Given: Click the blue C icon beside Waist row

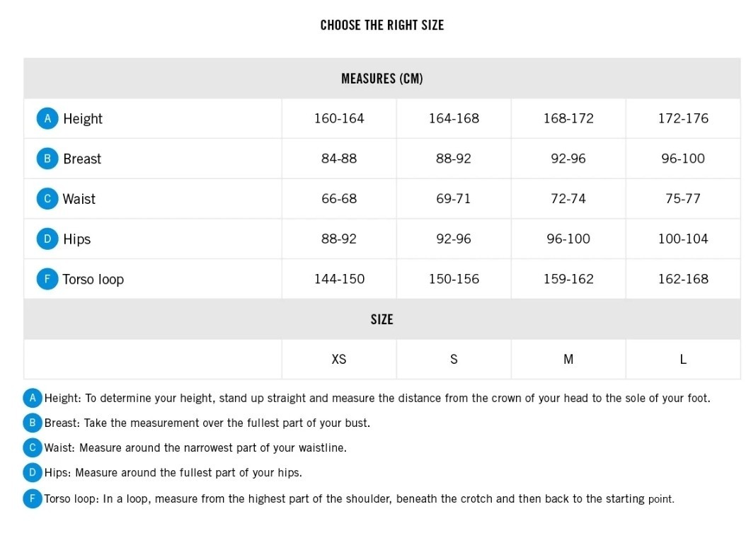Looking at the screenshot, I should 47,198.
